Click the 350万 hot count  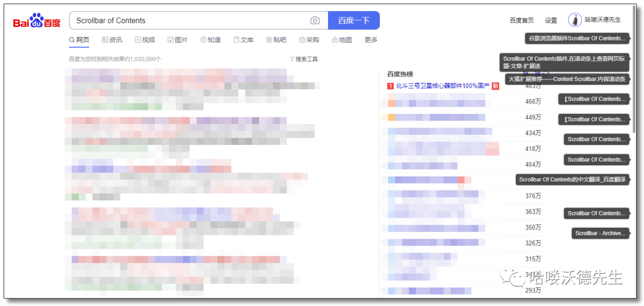[533, 227]
